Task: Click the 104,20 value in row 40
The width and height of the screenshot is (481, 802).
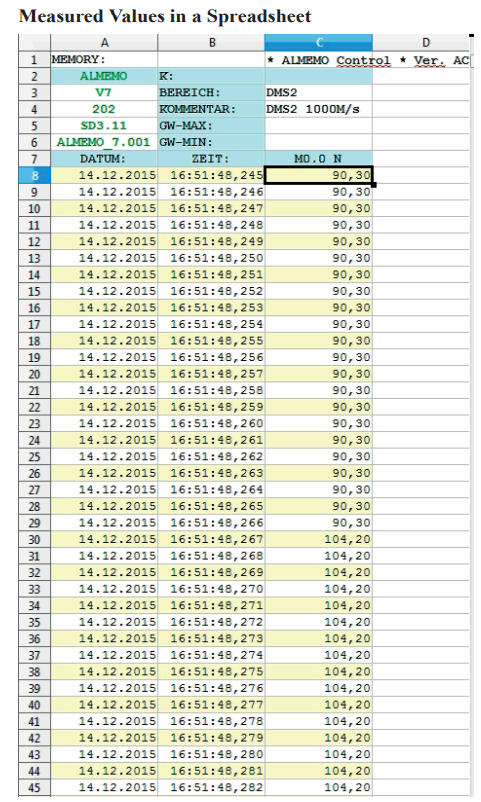Action: pos(319,705)
